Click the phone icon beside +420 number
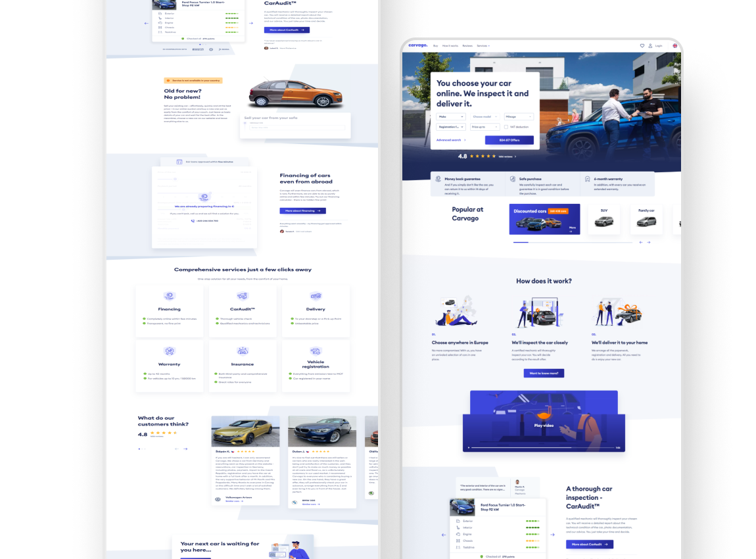This screenshot has width=756, height=559. click(x=193, y=221)
